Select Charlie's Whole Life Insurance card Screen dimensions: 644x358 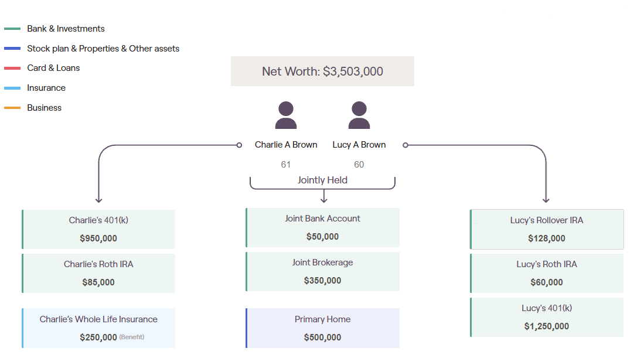click(98, 328)
